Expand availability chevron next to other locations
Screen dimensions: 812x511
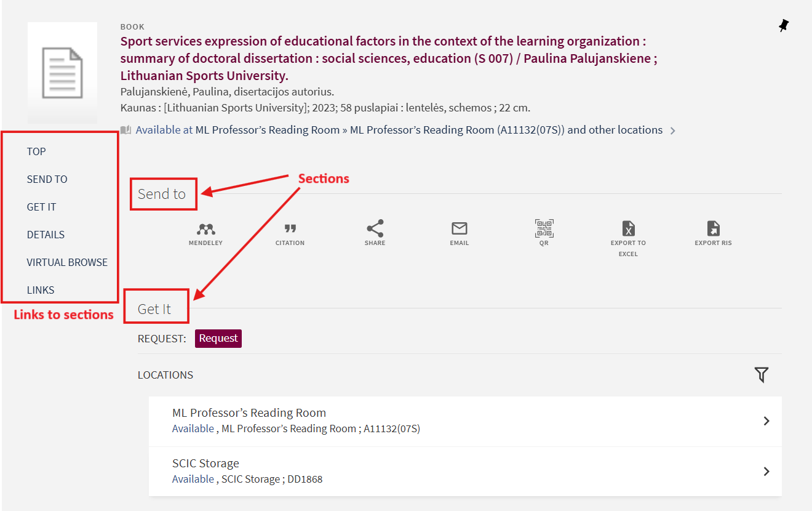(673, 131)
